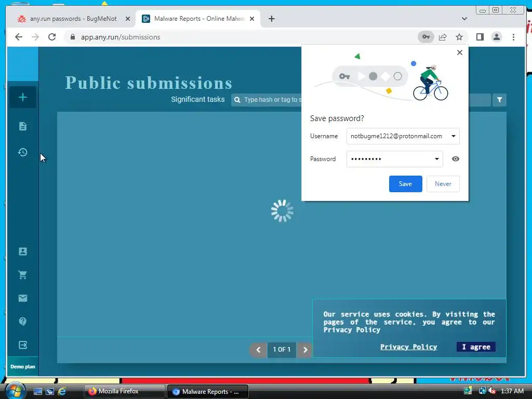Viewport: 532px width, 399px height.
Task: Open the reports document sidebar icon
Action: (23, 126)
